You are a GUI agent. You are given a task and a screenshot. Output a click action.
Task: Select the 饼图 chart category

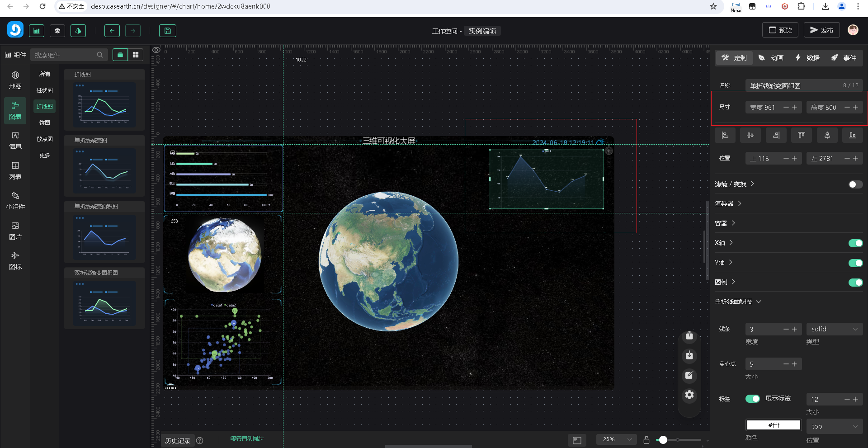click(x=44, y=123)
